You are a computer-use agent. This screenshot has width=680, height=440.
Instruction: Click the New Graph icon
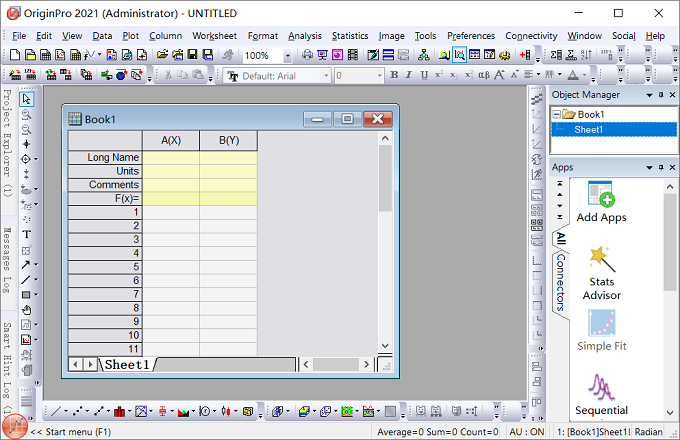click(60, 55)
